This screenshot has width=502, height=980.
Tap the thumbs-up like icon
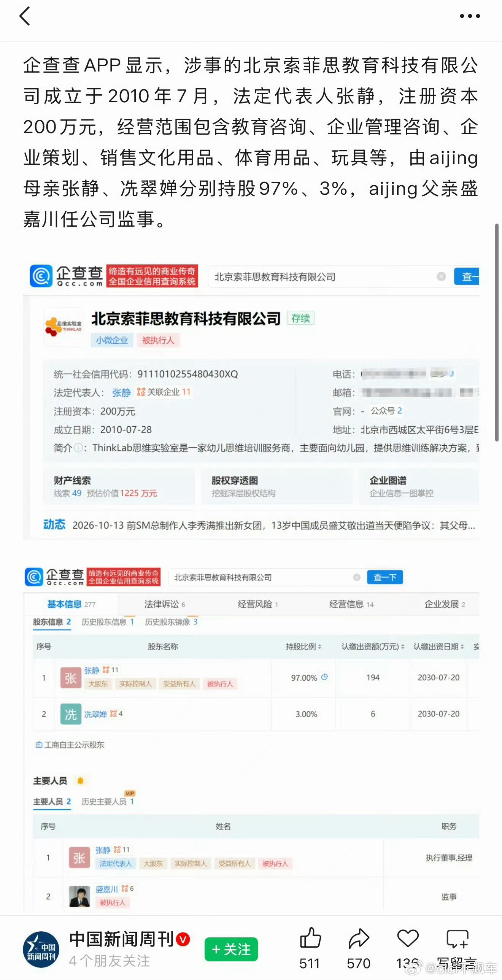(x=310, y=937)
